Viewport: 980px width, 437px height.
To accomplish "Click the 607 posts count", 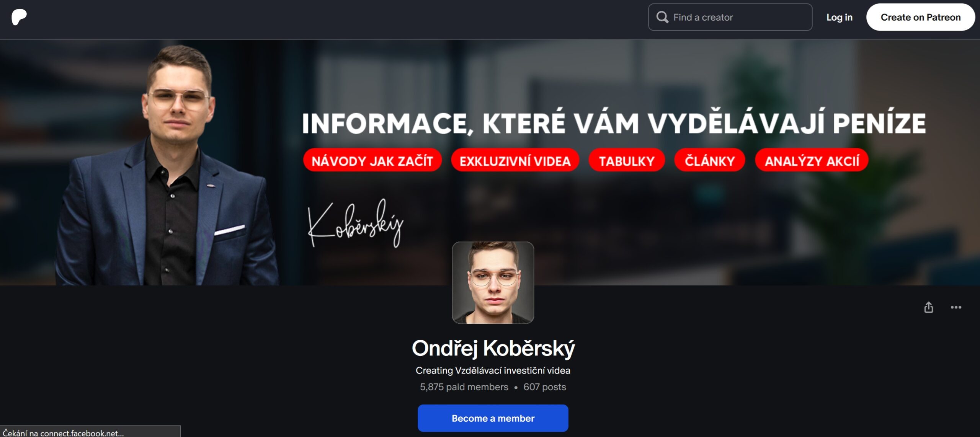I will [544, 387].
